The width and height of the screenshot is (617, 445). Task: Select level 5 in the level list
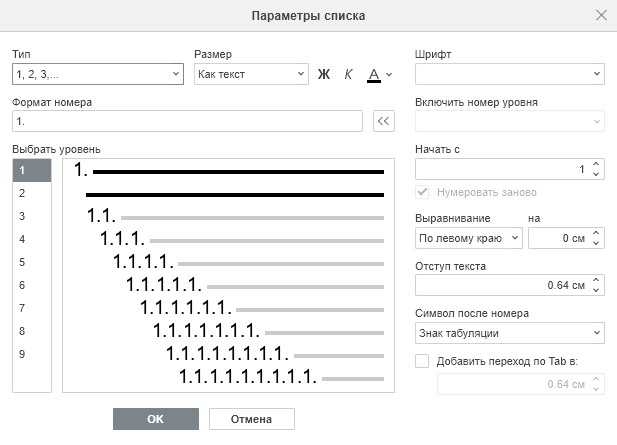pos(32,262)
